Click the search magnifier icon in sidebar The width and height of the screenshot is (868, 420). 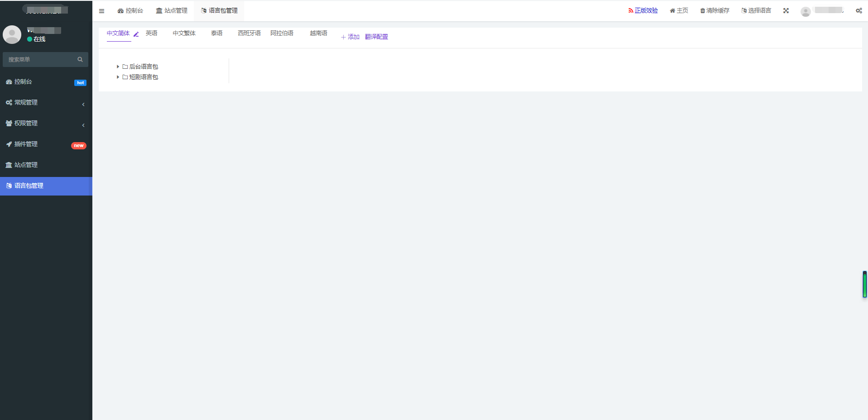[x=80, y=59]
